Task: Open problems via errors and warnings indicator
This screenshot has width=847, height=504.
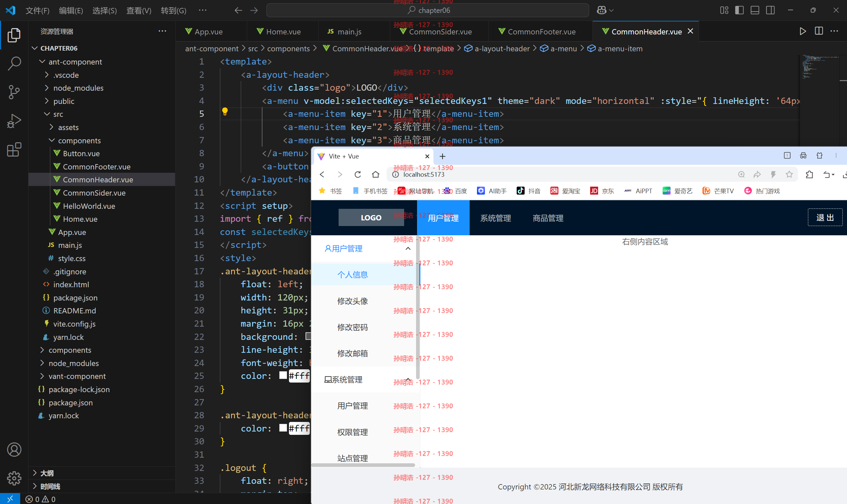Action: click(40, 499)
